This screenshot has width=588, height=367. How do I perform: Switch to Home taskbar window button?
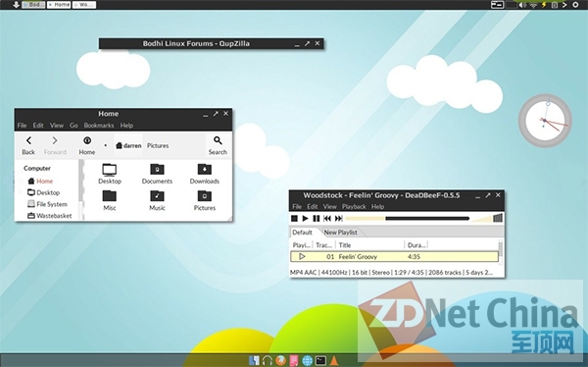59,5
